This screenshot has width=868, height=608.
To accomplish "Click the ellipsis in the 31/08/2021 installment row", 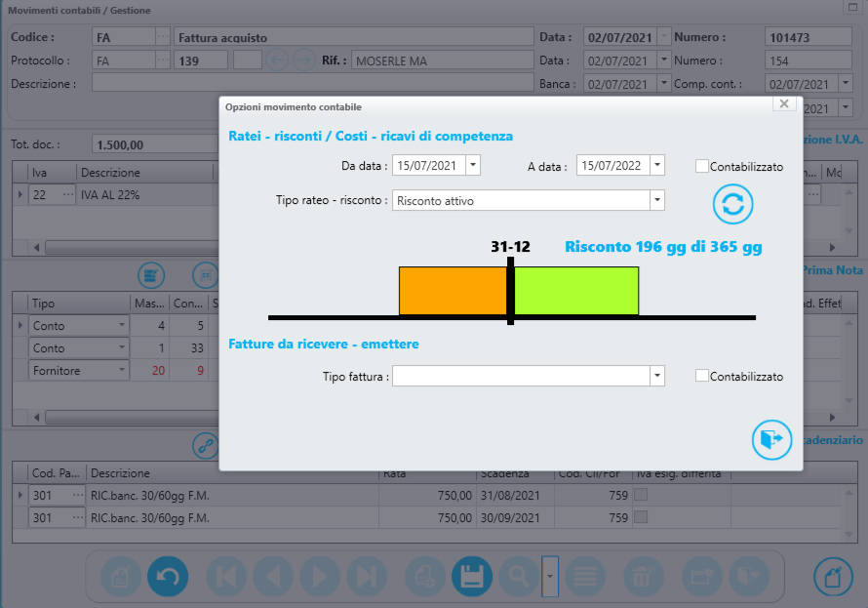I will pos(78,495).
